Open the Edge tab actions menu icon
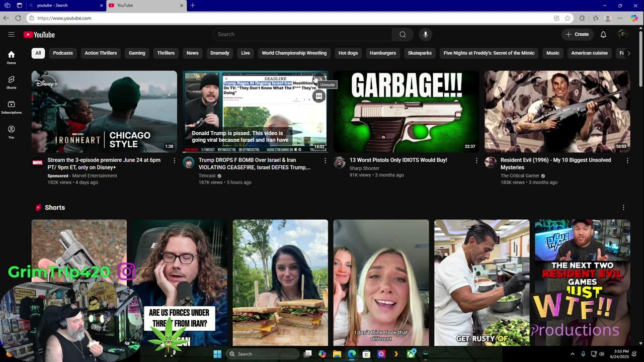Image resolution: width=644 pixels, height=362 pixels. coord(19,6)
